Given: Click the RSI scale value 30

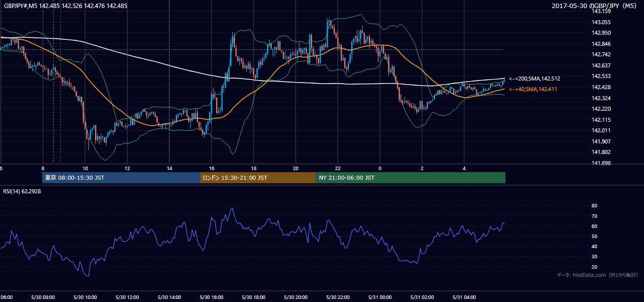Looking at the screenshot, I should pos(594,257).
